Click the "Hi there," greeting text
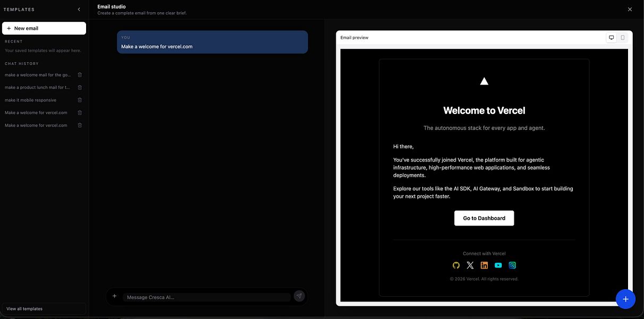This screenshot has width=644, height=319. 403,146
